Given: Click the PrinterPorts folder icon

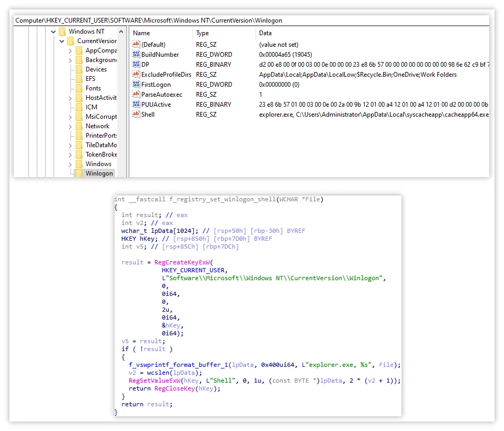Looking at the screenshot, I should point(79,135).
